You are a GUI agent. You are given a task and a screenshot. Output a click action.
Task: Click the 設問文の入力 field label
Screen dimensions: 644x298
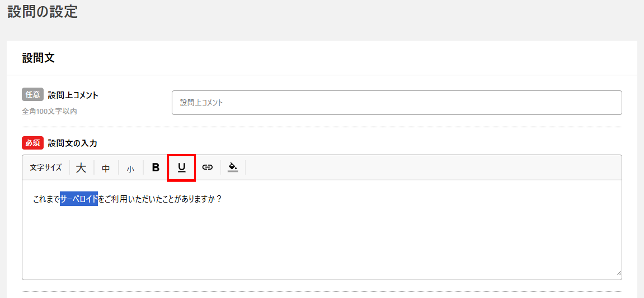(x=73, y=143)
